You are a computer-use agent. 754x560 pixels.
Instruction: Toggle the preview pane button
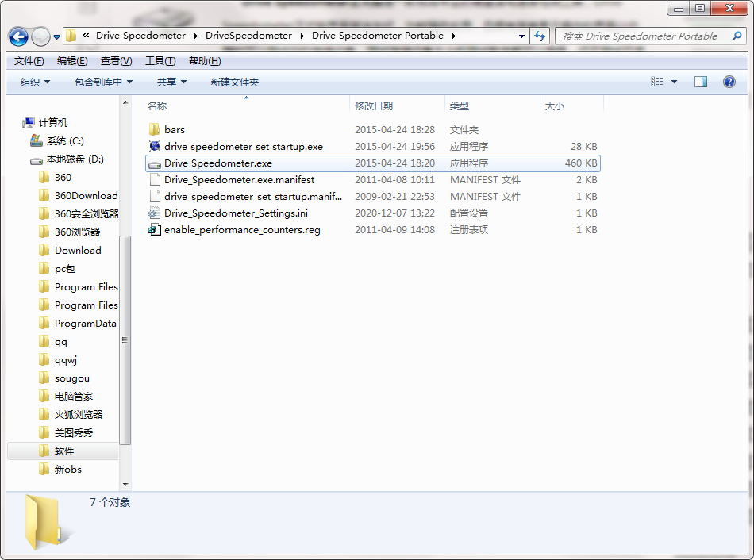(x=701, y=82)
